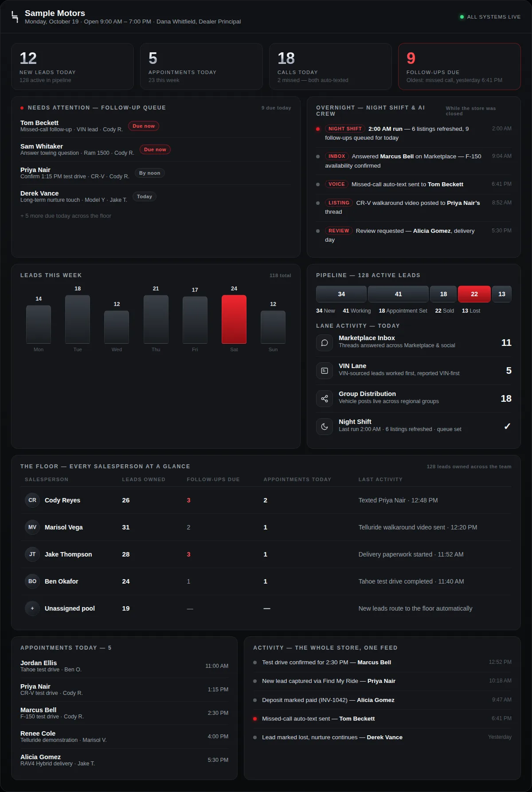Open the 18 Calls Today card
Viewport: 532px width, 792px height.
click(x=330, y=67)
